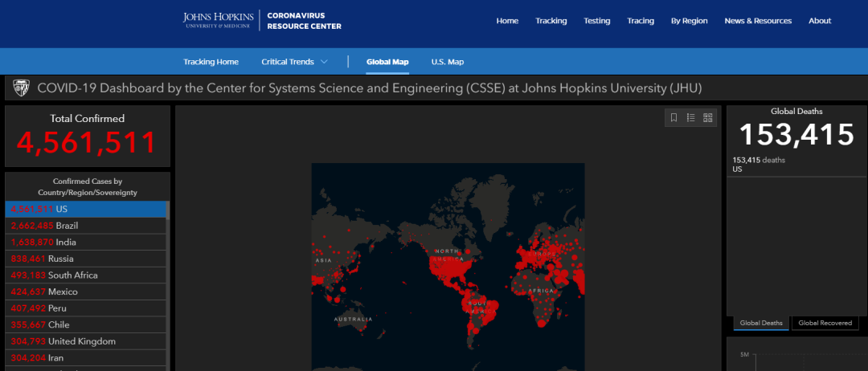Click the JHU shield icon in dashboard title
This screenshot has width=868, height=371.
coord(20,88)
